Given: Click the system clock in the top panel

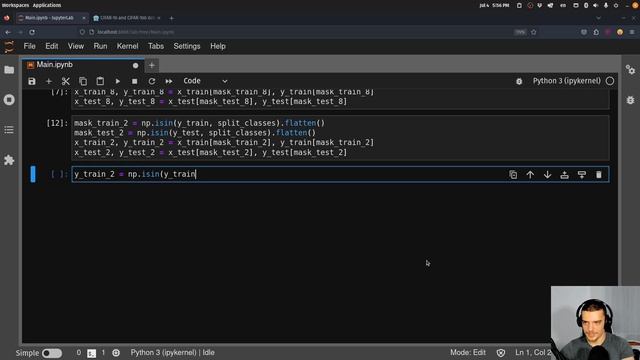Looking at the screenshot, I should click(494, 5).
